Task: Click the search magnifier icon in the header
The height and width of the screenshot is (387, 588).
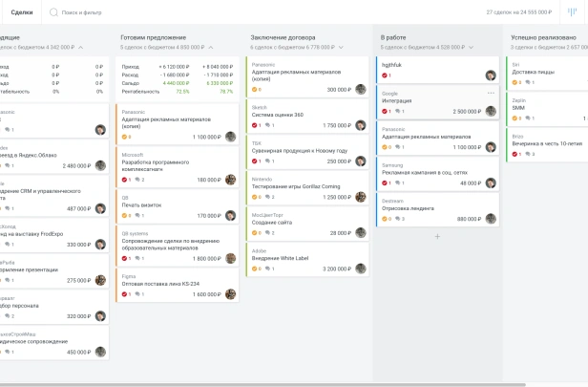Action: point(53,12)
